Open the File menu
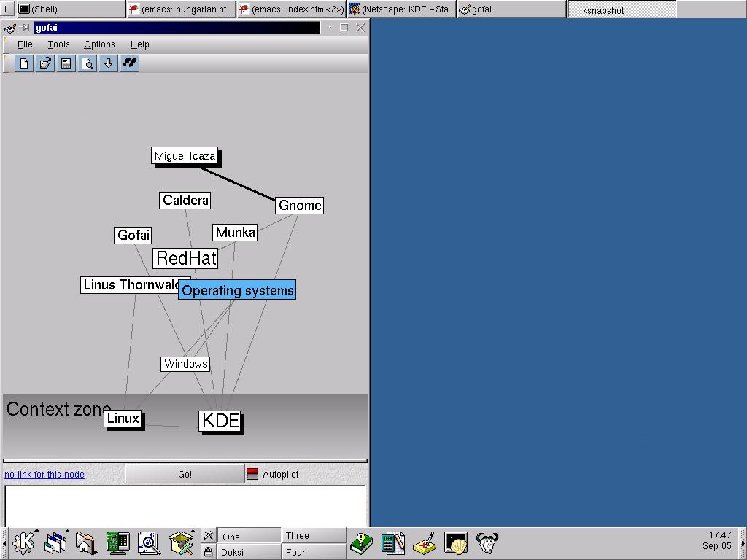 tap(25, 44)
